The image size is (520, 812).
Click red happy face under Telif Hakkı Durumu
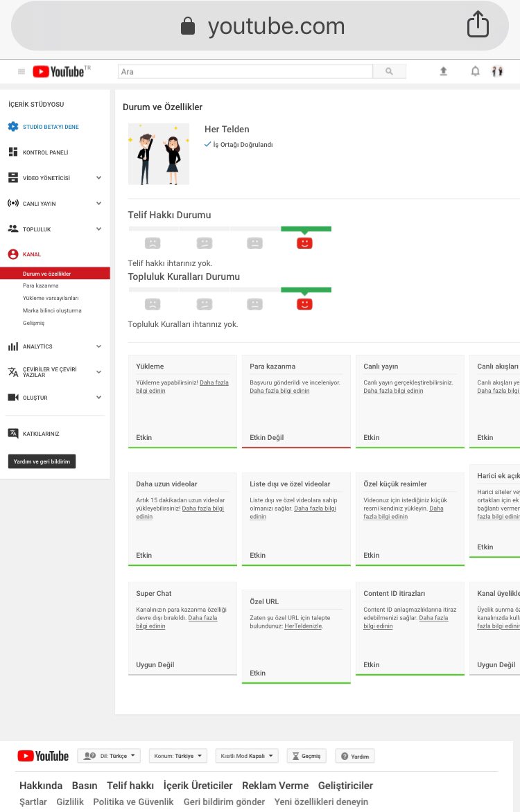coord(304,243)
